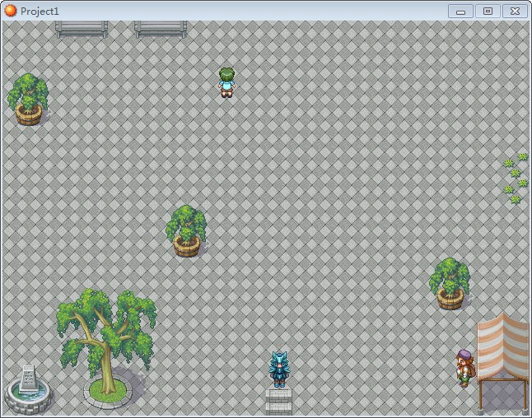Screen dimensions: 532x418
Task: Click the potted bush near the tent
Action: coord(450,284)
